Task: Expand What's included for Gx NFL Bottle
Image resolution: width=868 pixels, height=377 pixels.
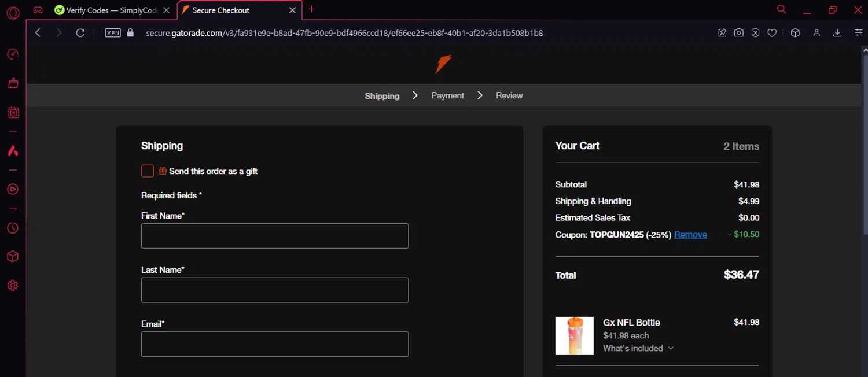Action: pyautogui.click(x=638, y=348)
